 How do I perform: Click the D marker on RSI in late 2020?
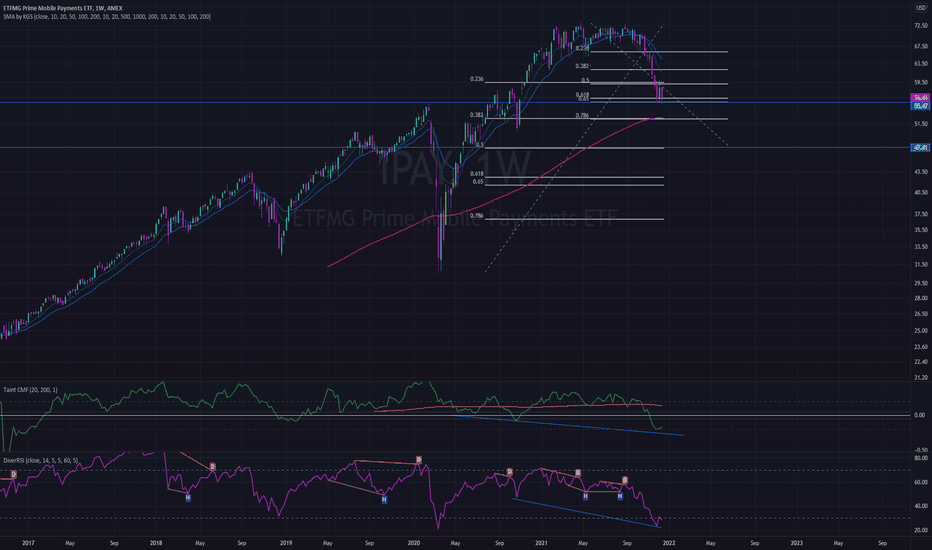point(509,472)
